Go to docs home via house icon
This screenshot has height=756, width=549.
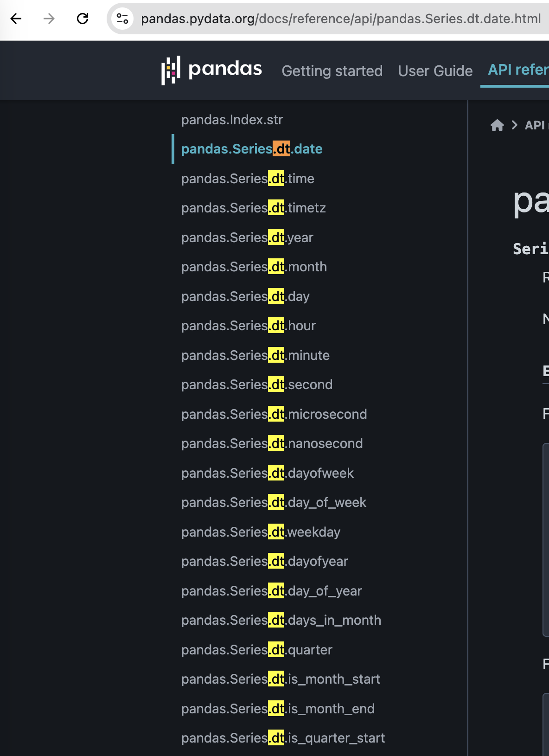click(497, 125)
